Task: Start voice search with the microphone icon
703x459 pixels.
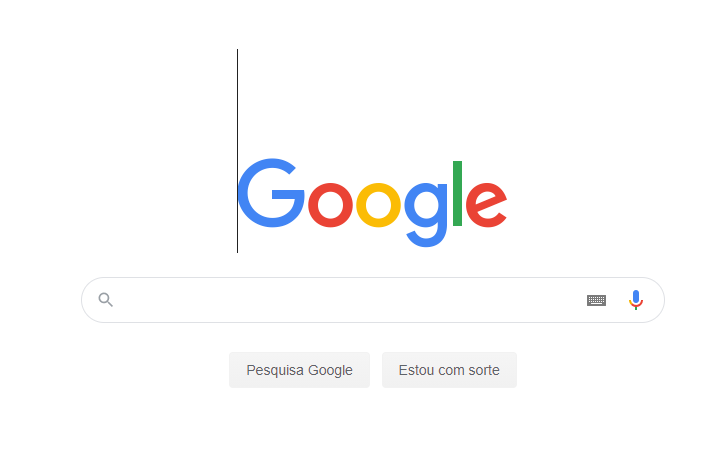Action: (636, 300)
